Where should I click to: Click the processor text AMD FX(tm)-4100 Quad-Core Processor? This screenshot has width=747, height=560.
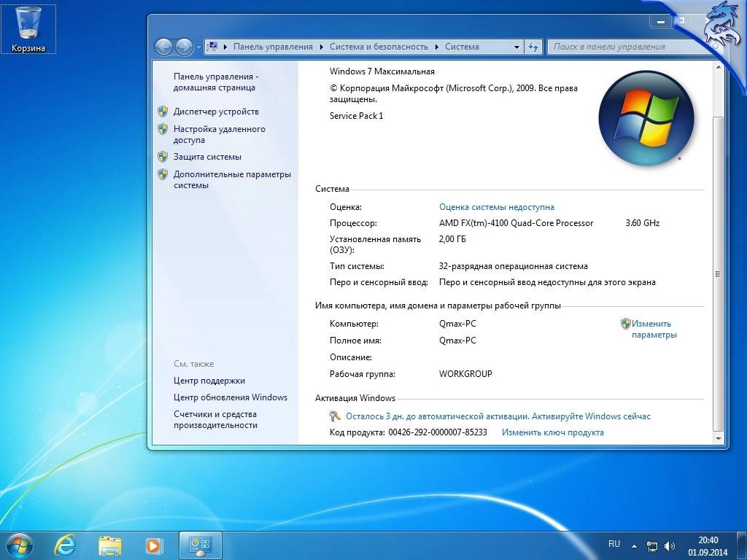point(516,223)
